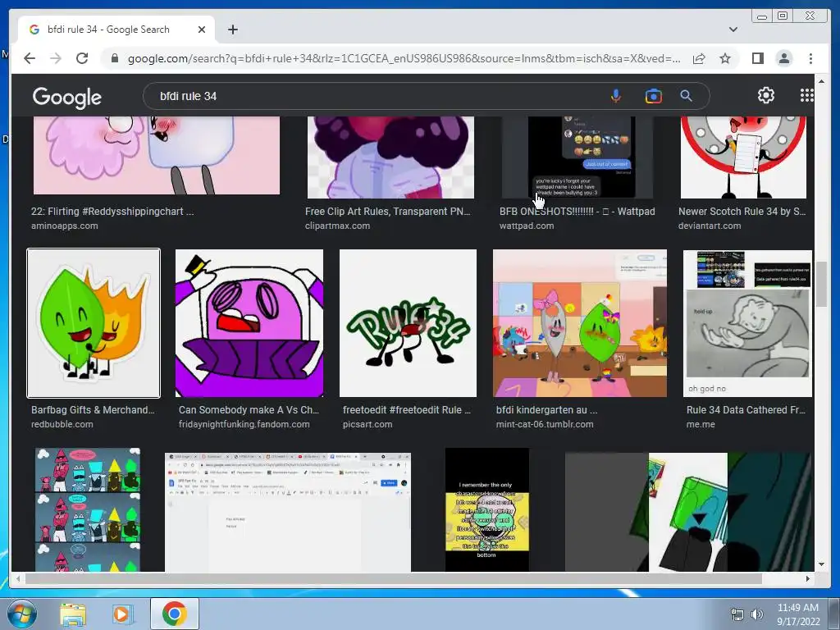840x630 pixels.
Task: Reload the current page
Action: 82,58
